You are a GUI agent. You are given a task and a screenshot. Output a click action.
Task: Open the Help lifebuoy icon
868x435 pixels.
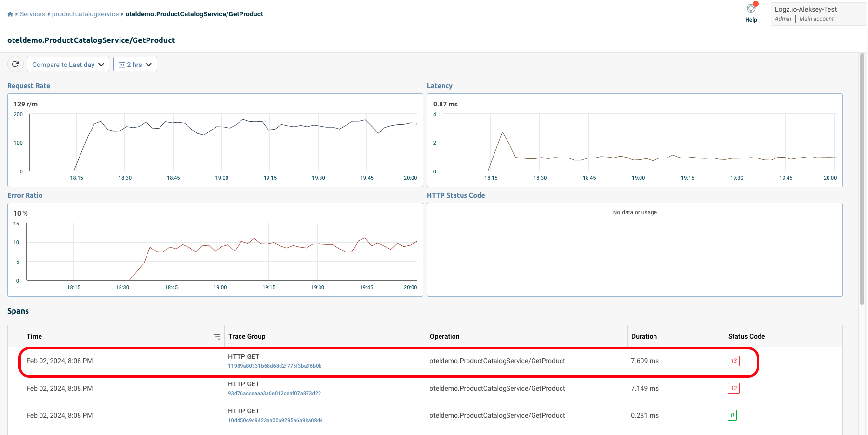pyautogui.click(x=751, y=8)
